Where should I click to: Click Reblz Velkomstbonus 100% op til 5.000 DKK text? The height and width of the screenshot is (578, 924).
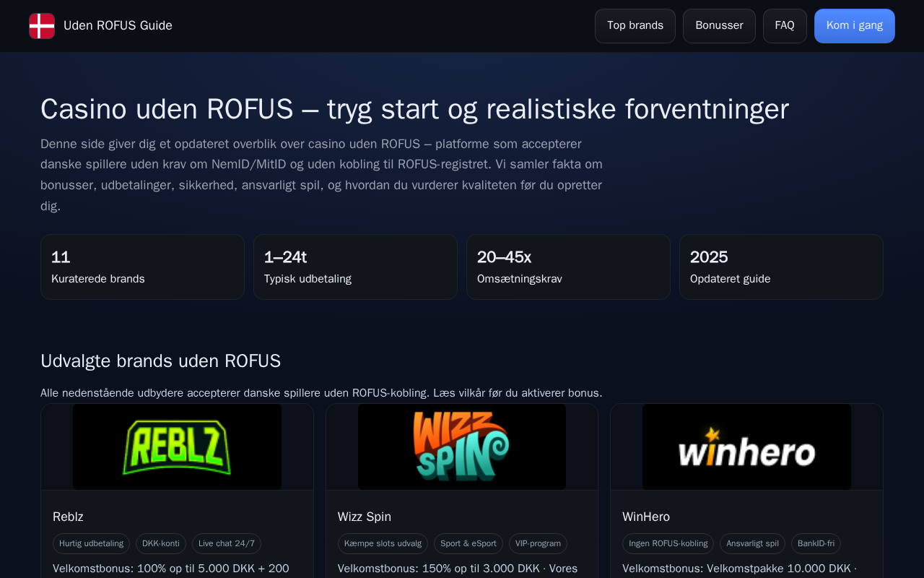click(171, 569)
